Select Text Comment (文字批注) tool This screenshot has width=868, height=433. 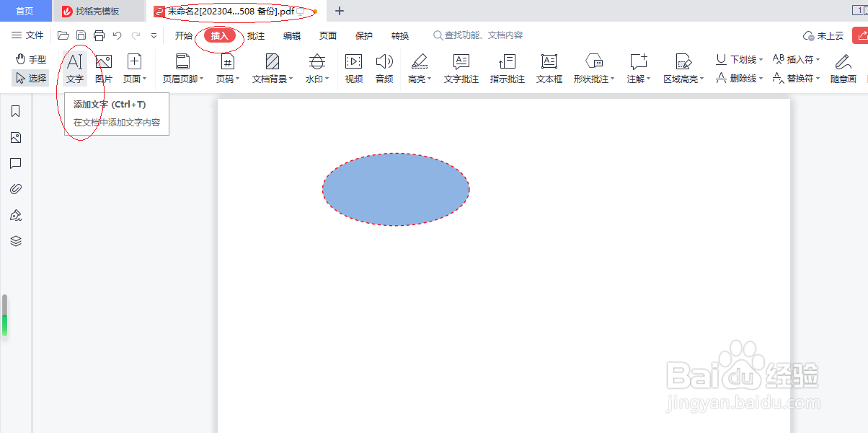(x=461, y=69)
